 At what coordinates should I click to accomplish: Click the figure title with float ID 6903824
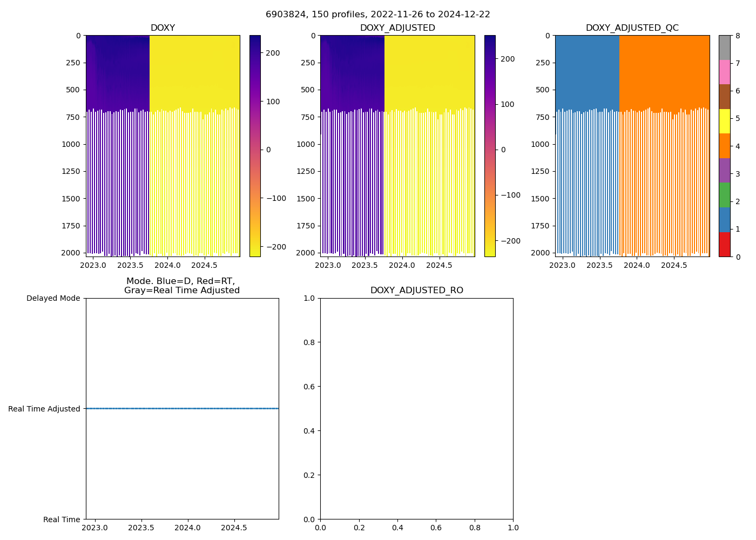377,15
